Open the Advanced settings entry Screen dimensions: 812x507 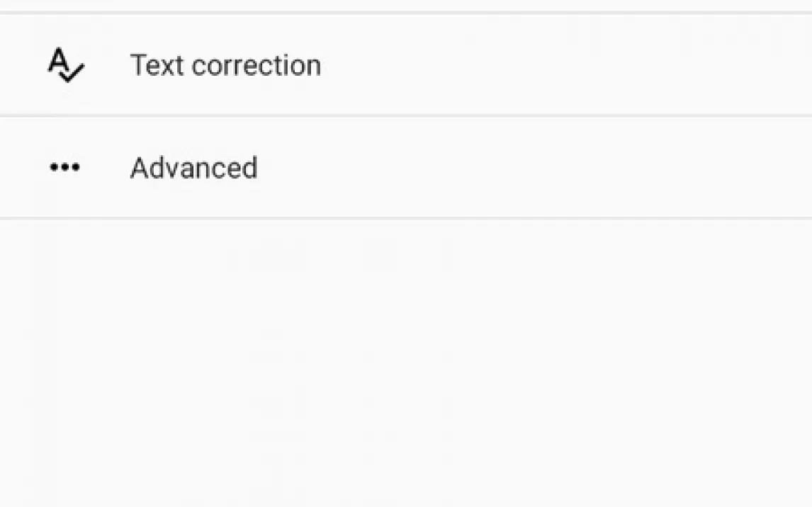(x=193, y=168)
